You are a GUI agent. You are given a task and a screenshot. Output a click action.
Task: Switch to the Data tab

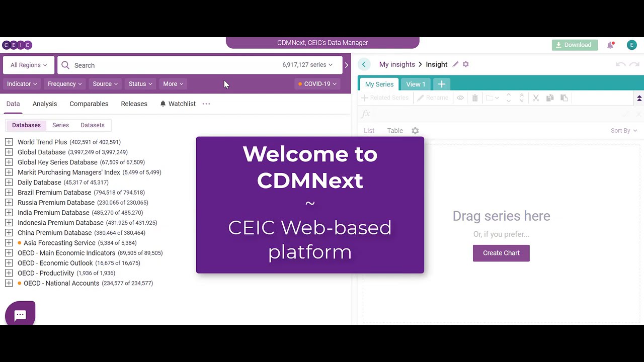[13, 104]
